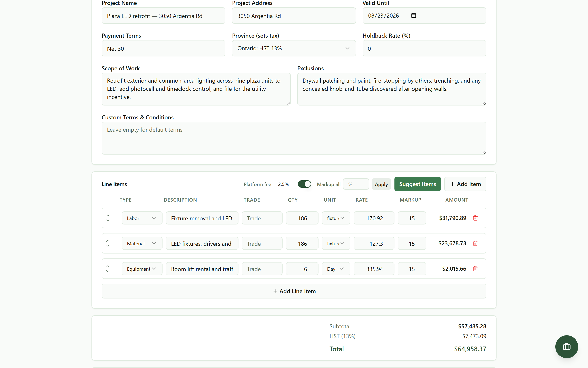Screen dimensions: 588x368
Task: Edit the Payment Terms field
Action: 163,48
